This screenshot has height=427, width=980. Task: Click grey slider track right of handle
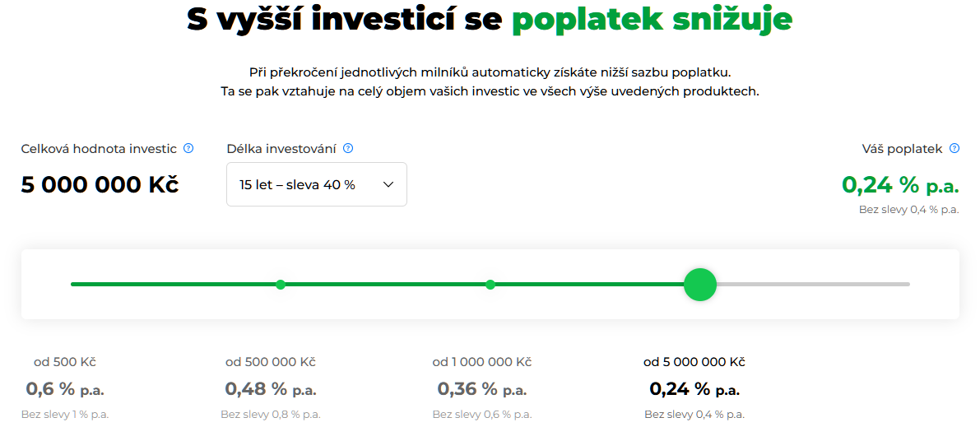point(815,285)
